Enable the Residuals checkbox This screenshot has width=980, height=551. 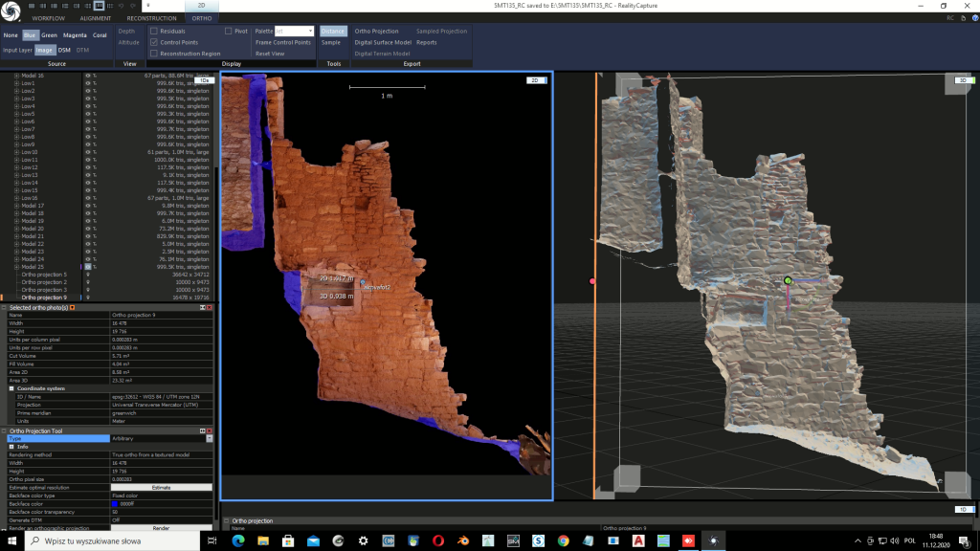point(154,31)
